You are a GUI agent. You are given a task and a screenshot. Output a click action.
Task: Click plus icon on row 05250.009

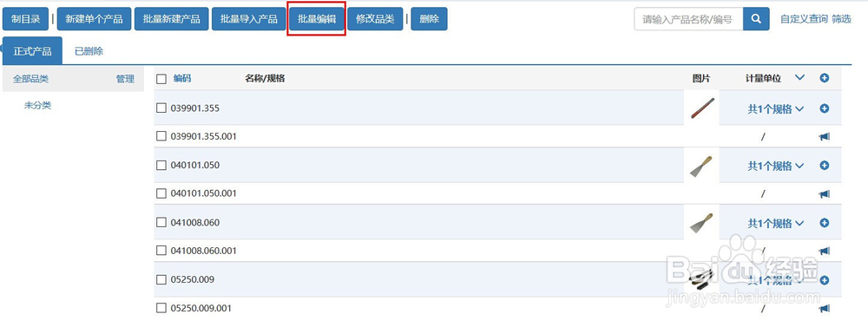tap(825, 280)
